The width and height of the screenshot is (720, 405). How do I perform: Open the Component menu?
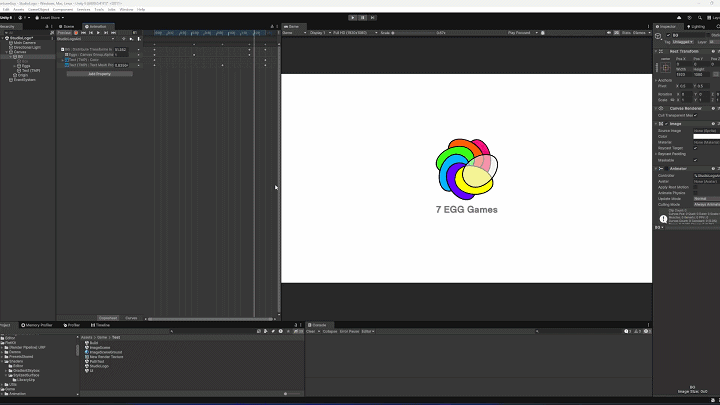(x=63, y=9)
